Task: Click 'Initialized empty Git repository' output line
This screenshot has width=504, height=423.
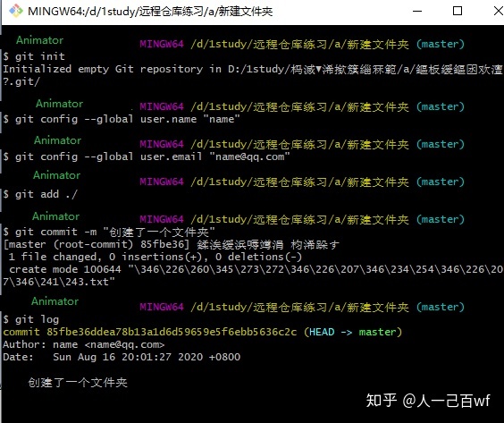Action: tap(252, 69)
